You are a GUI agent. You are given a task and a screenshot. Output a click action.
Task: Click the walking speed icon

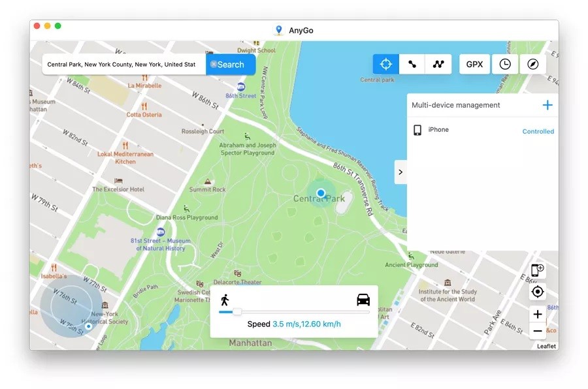[x=225, y=300]
